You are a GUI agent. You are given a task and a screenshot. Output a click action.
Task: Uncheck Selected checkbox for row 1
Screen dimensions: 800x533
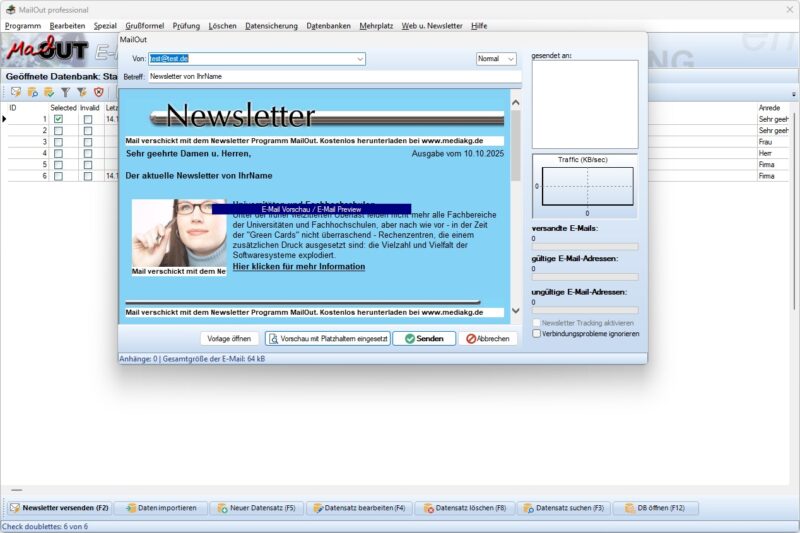point(59,119)
